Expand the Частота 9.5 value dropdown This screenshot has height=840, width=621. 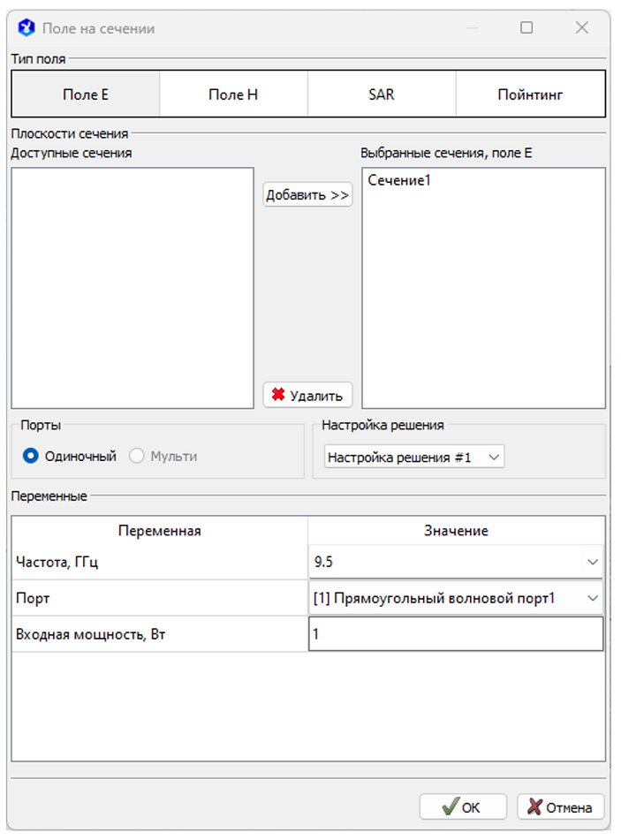[455, 561]
